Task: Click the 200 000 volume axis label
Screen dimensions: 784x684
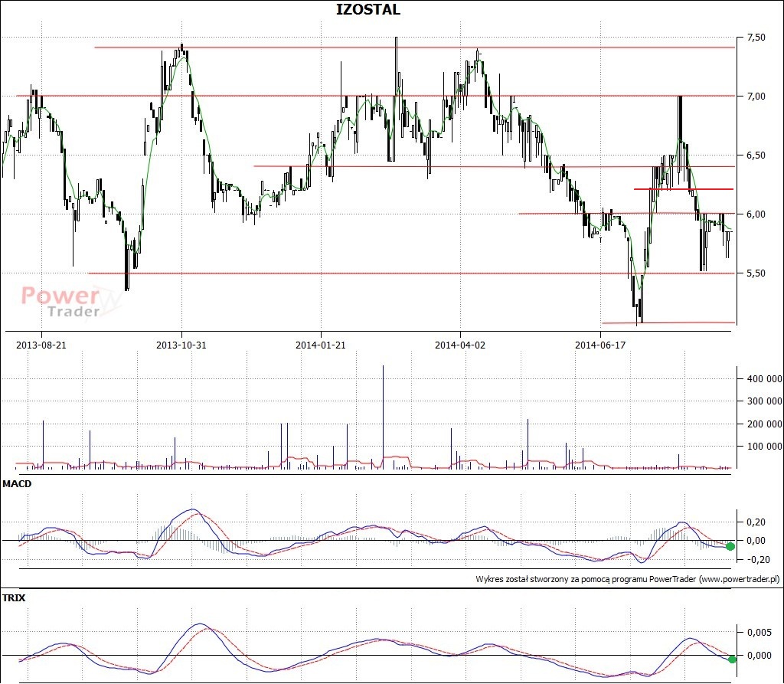Action: 765,424
